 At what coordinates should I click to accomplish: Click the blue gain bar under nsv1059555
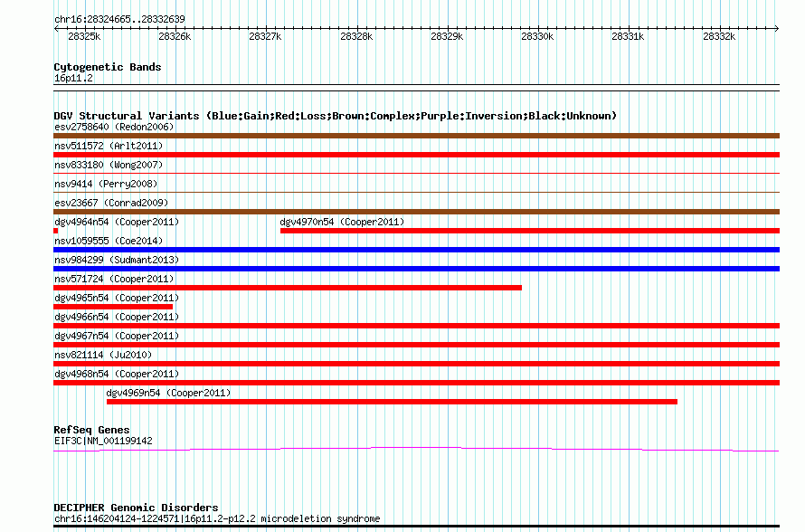416,250
